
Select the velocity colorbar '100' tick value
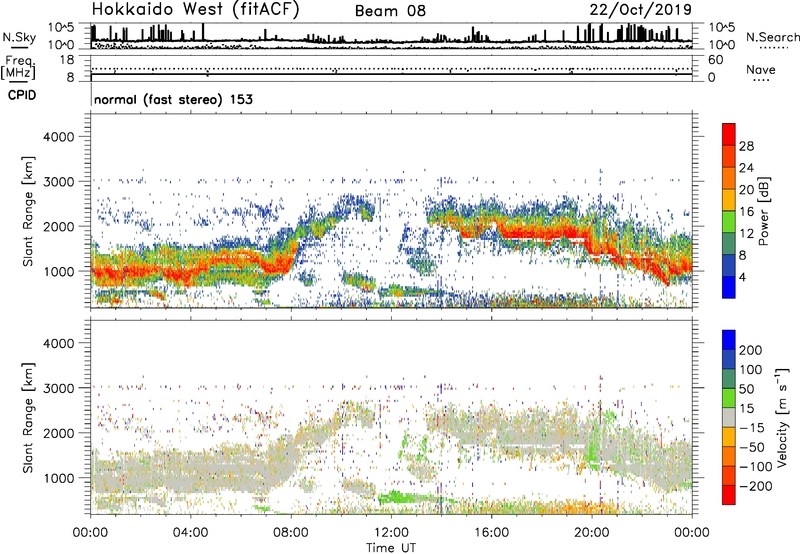click(x=751, y=369)
